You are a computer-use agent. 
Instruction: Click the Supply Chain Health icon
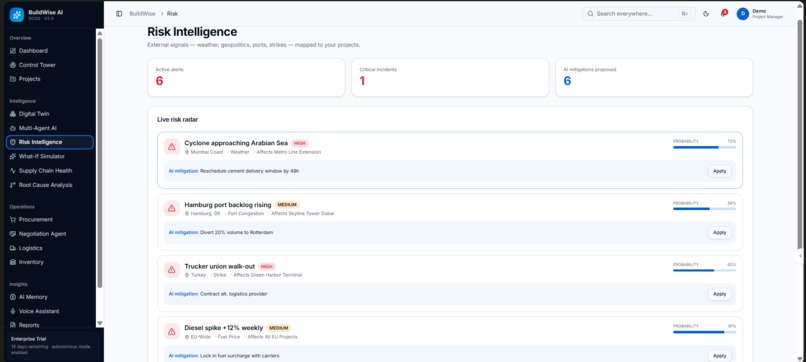13,171
